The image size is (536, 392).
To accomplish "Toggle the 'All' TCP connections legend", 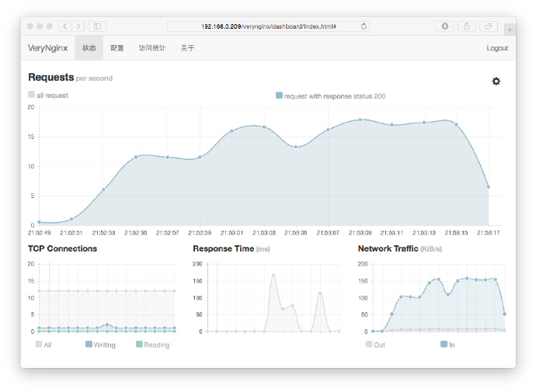I will tap(44, 345).
